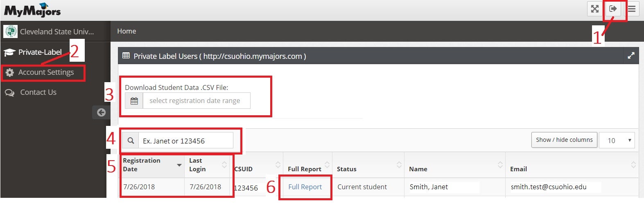Viewport: 644px width, 206px height.
Task: Click email smith.test@csuohio.edu
Action: (x=549, y=187)
